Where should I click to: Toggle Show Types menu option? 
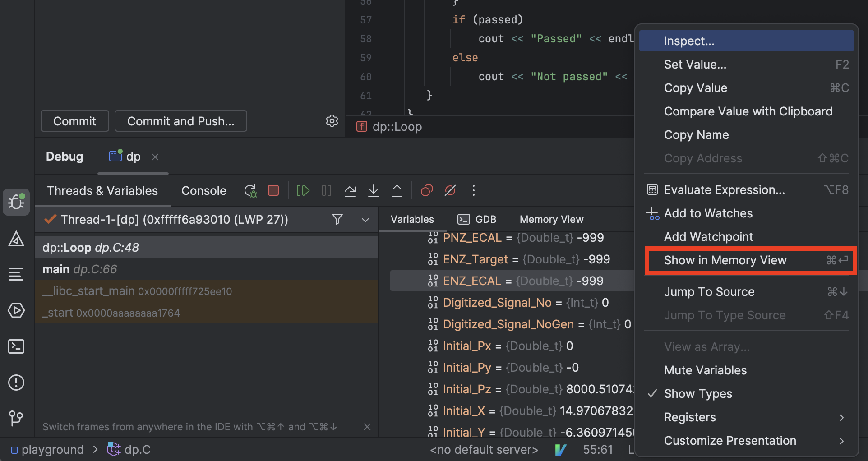[x=698, y=394]
